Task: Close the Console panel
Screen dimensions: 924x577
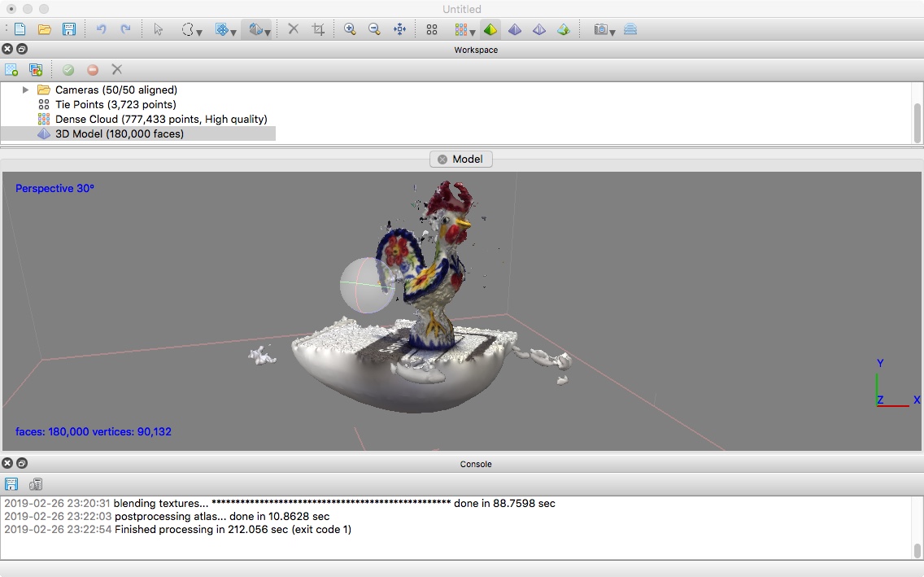Action: [x=7, y=463]
